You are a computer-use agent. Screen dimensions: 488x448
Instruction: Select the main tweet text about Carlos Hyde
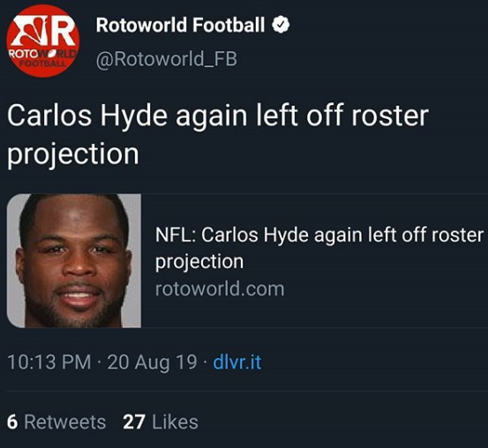coord(218,135)
